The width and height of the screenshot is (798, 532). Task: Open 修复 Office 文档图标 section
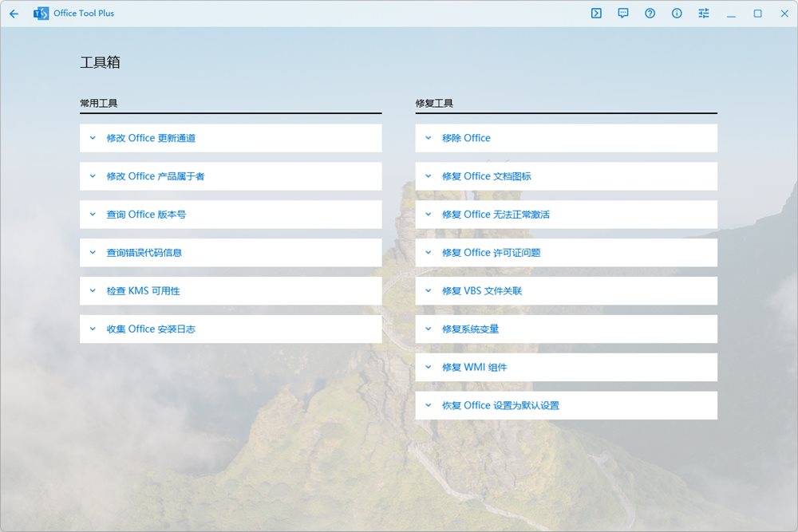(566, 176)
